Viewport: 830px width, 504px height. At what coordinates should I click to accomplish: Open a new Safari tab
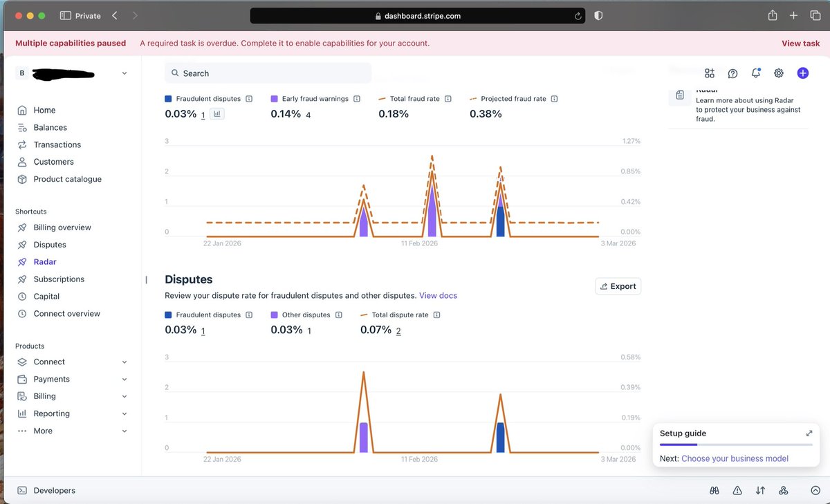pyautogui.click(x=793, y=15)
